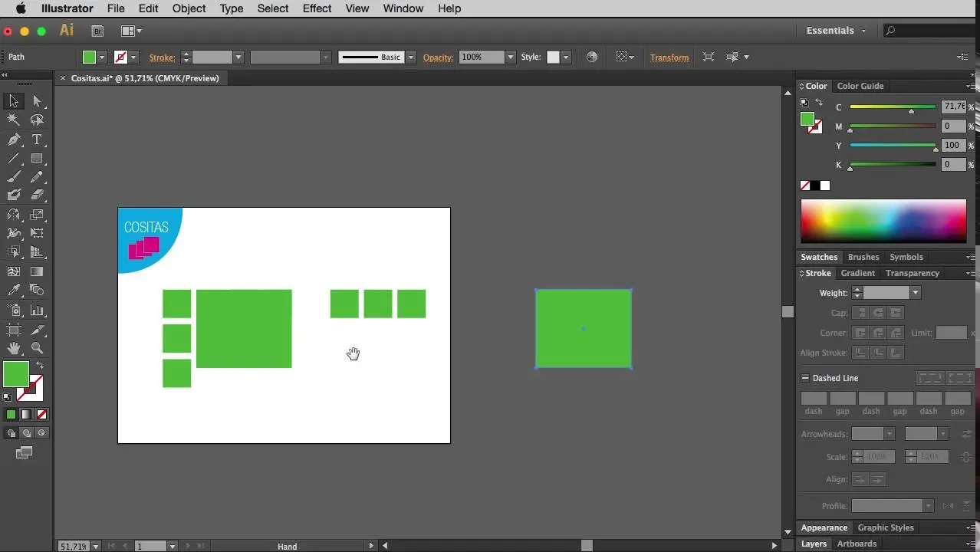
Task: Select the Eyedropper tool
Action: pyautogui.click(x=13, y=291)
